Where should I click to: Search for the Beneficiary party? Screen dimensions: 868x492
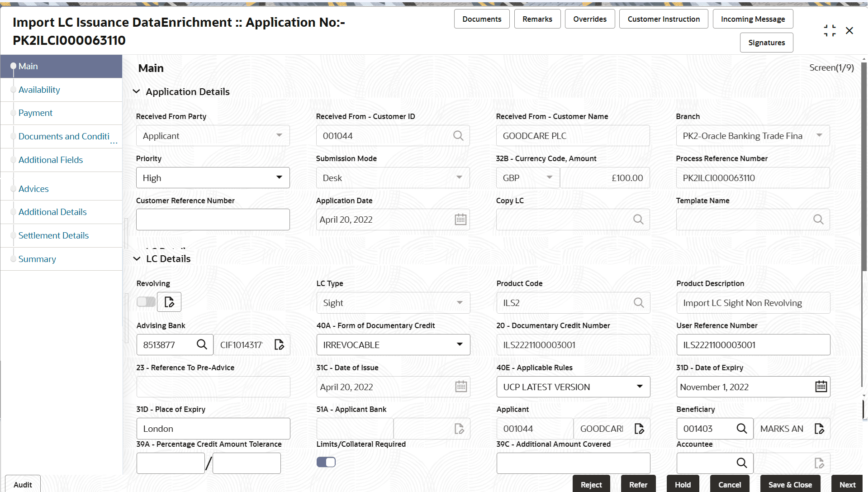(x=741, y=428)
